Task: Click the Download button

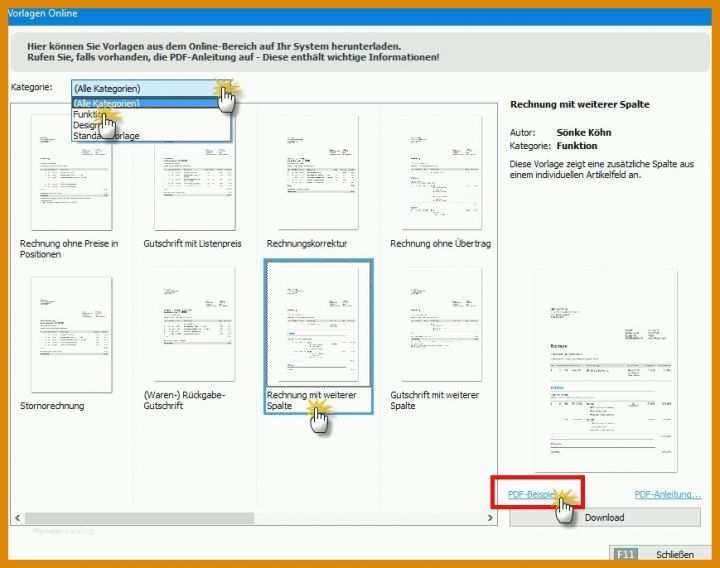Action: click(x=605, y=517)
